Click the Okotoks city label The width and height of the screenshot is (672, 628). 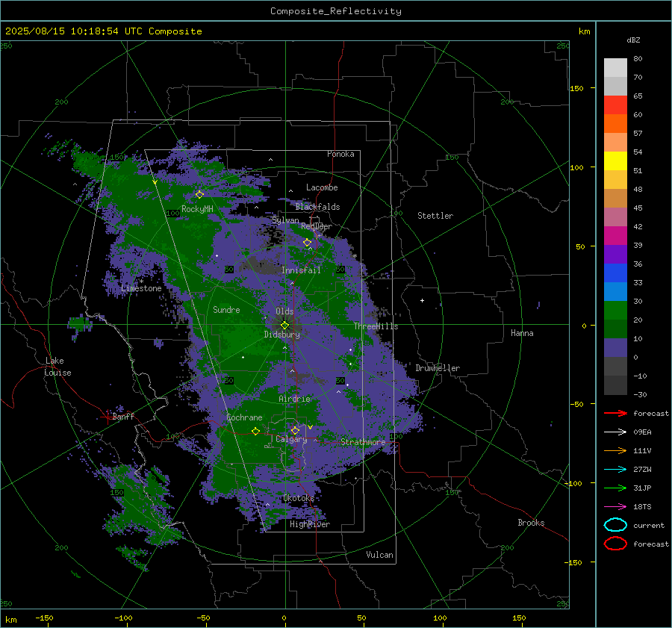tap(299, 498)
